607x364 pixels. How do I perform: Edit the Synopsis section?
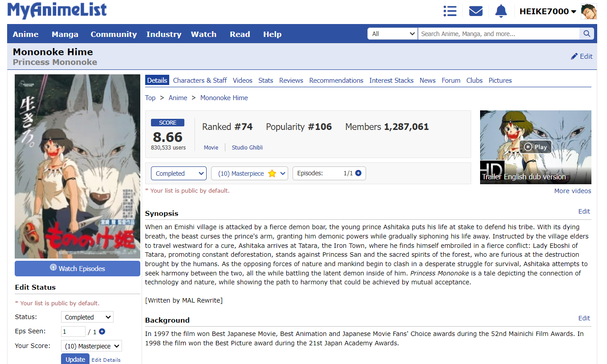[x=584, y=211]
